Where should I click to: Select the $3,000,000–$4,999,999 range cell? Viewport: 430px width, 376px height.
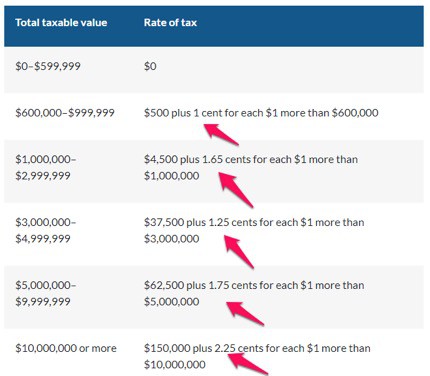pos(46,230)
